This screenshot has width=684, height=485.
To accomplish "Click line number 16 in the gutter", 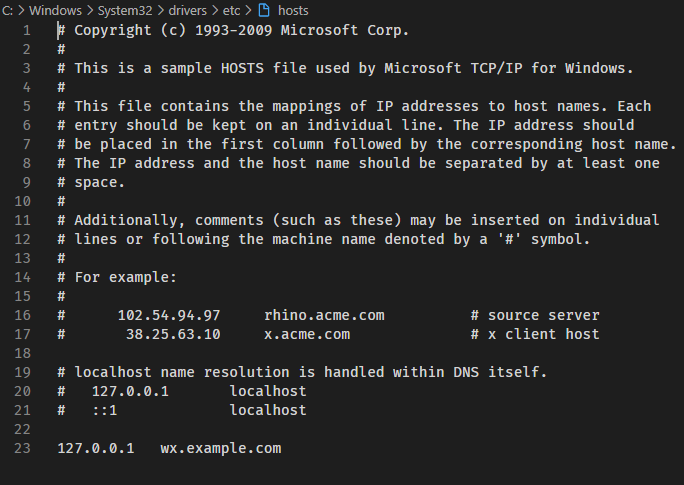I will [22, 315].
